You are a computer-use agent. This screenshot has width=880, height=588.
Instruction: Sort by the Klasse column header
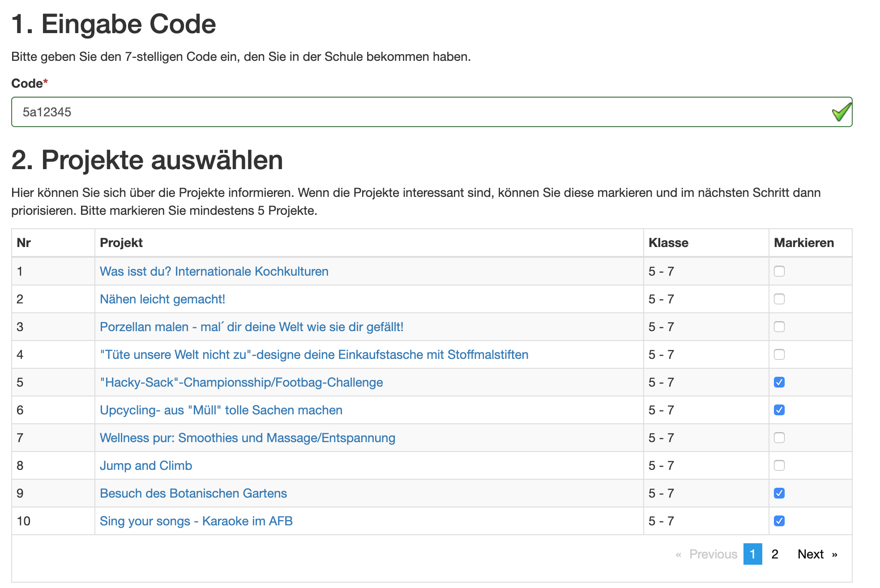(x=706, y=243)
